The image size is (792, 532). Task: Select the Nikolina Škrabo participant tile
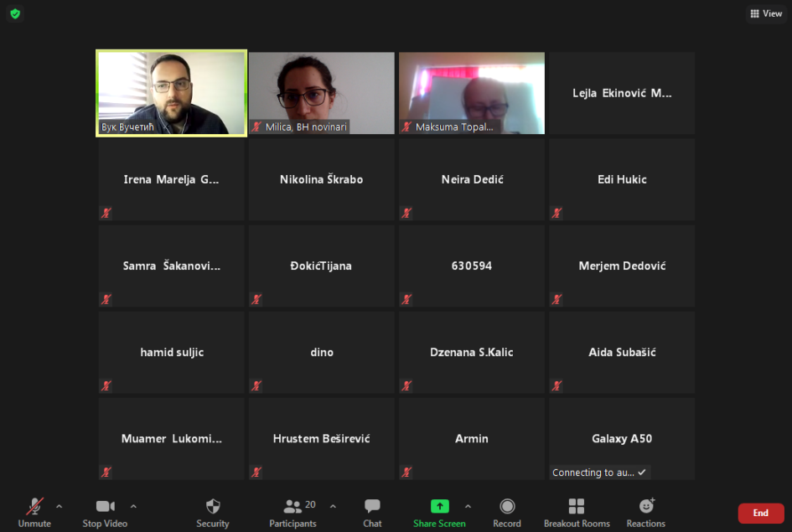pyautogui.click(x=322, y=179)
